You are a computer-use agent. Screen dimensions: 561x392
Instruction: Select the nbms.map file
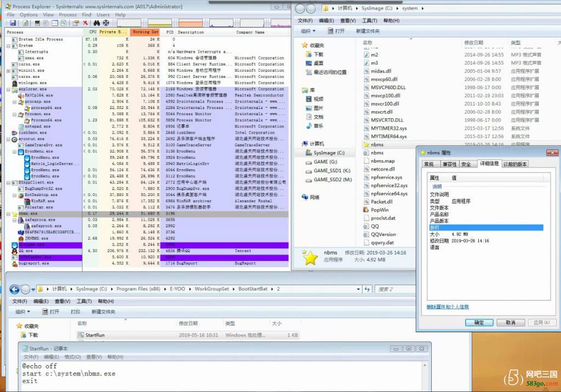click(382, 161)
